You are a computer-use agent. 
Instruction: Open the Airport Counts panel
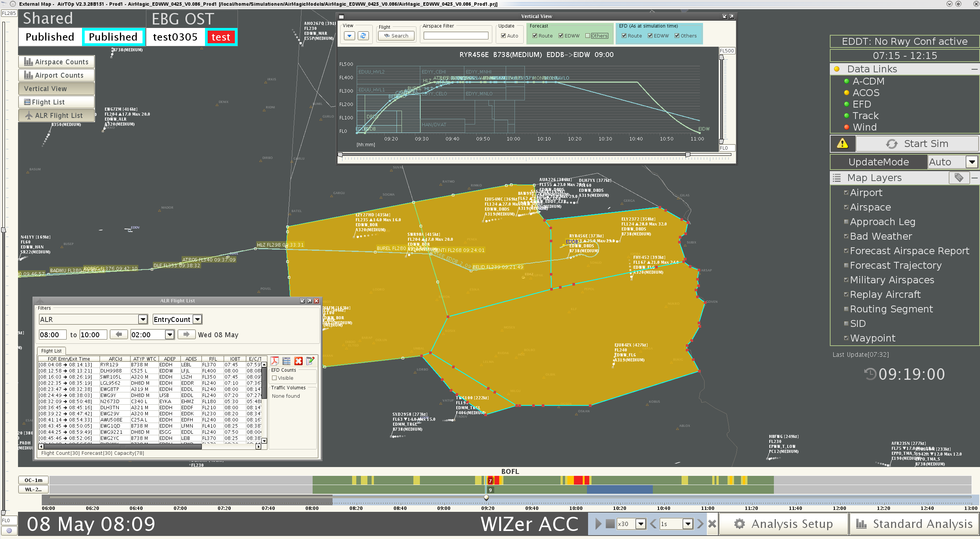pos(56,75)
